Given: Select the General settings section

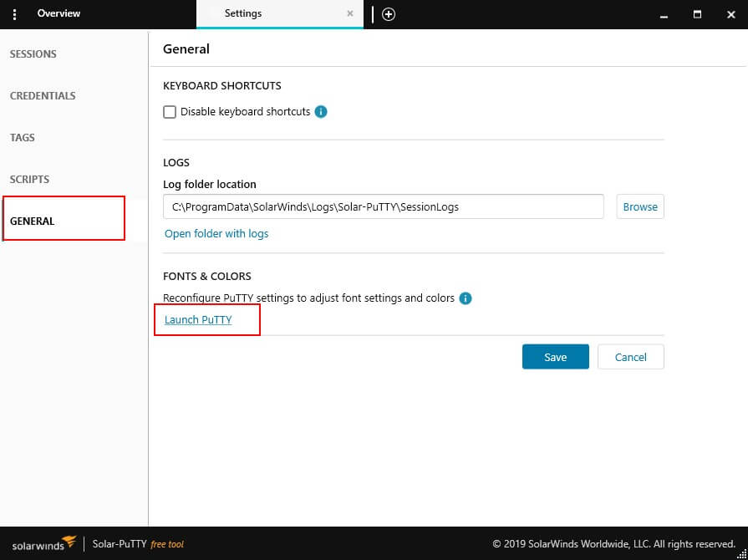Looking at the screenshot, I should 32,221.
